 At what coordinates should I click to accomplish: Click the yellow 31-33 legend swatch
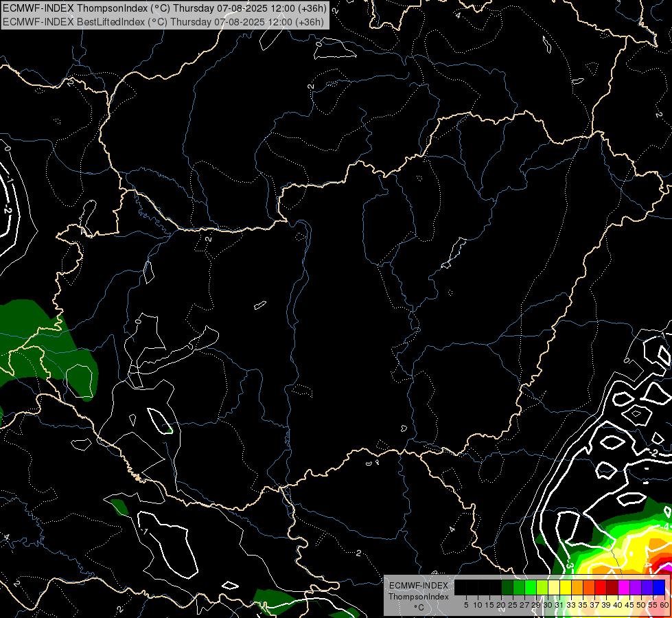(x=566, y=587)
